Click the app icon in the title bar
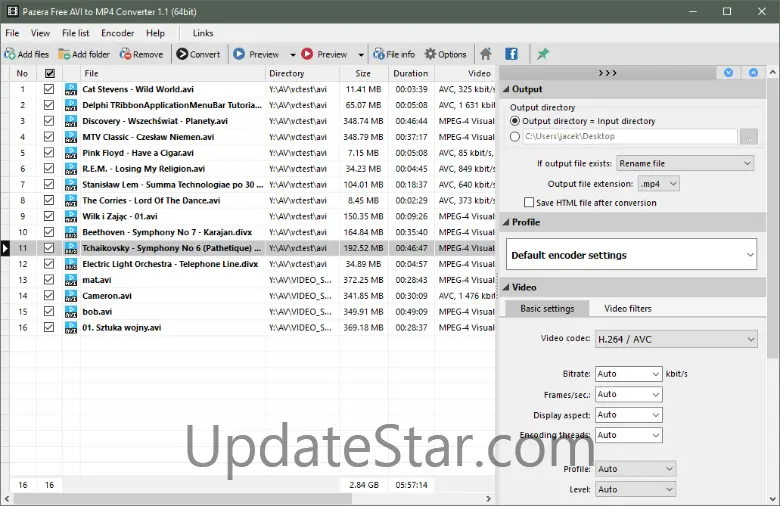The width and height of the screenshot is (780, 506). [x=12, y=11]
